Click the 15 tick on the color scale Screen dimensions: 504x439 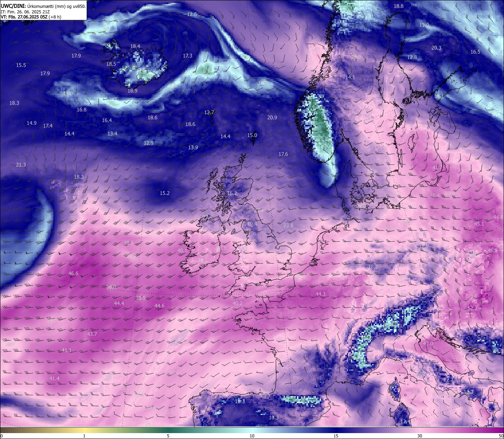click(x=336, y=436)
